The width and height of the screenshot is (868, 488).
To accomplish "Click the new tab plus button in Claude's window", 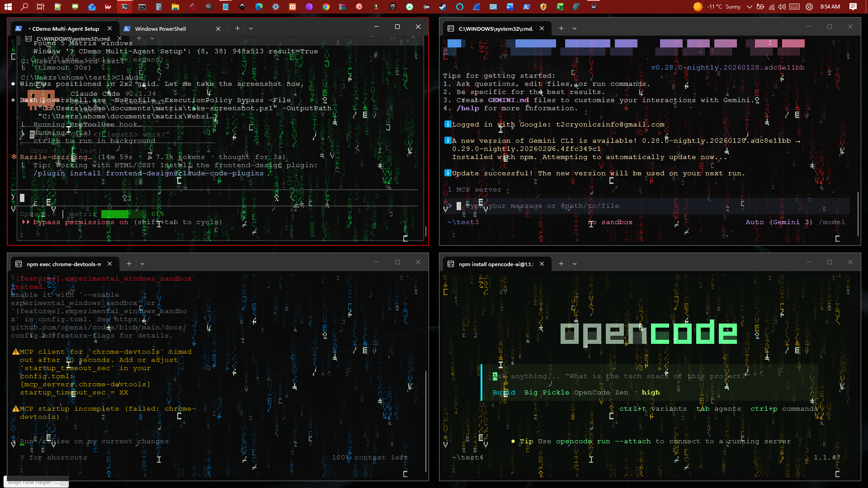I will pos(237,28).
